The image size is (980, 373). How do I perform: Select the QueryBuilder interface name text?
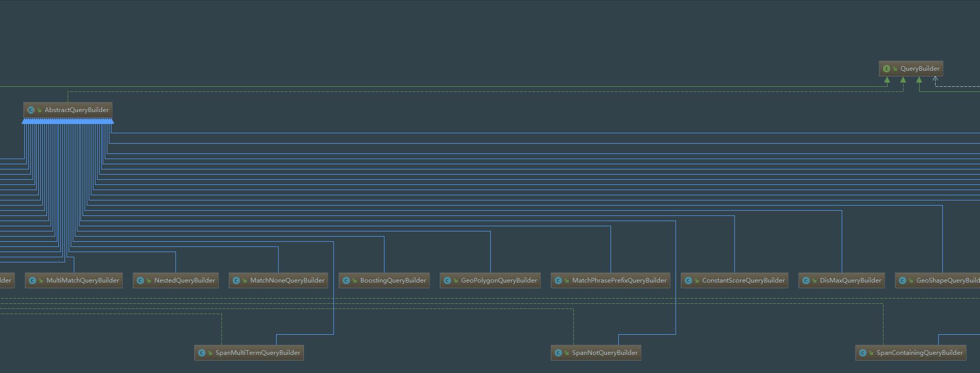pos(920,69)
